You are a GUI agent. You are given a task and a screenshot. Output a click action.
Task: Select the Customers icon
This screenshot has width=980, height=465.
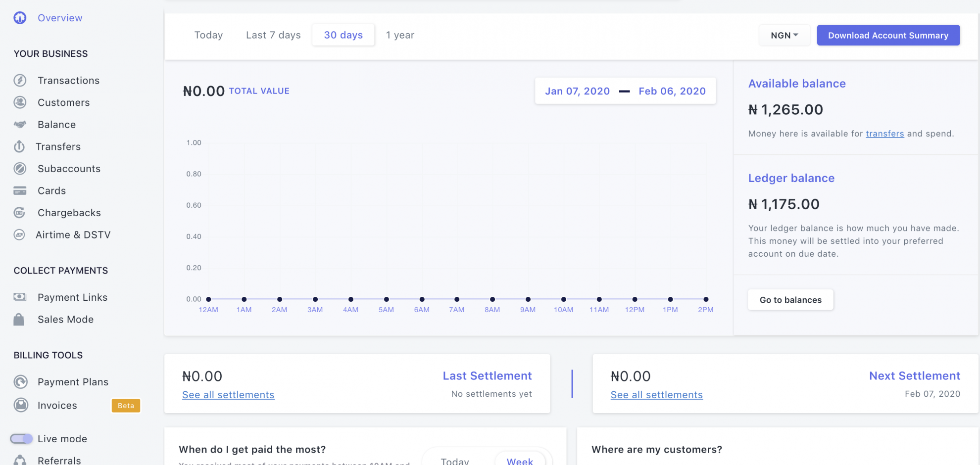(x=19, y=102)
